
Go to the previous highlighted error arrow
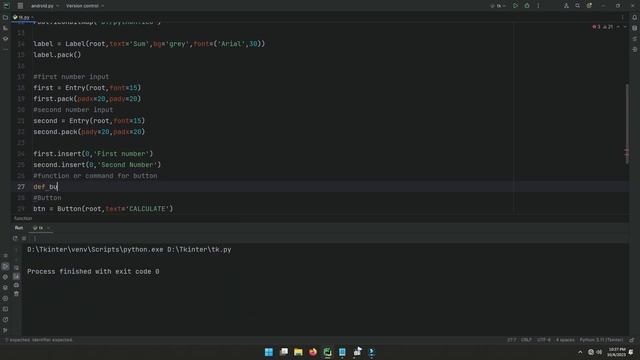point(618,27)
